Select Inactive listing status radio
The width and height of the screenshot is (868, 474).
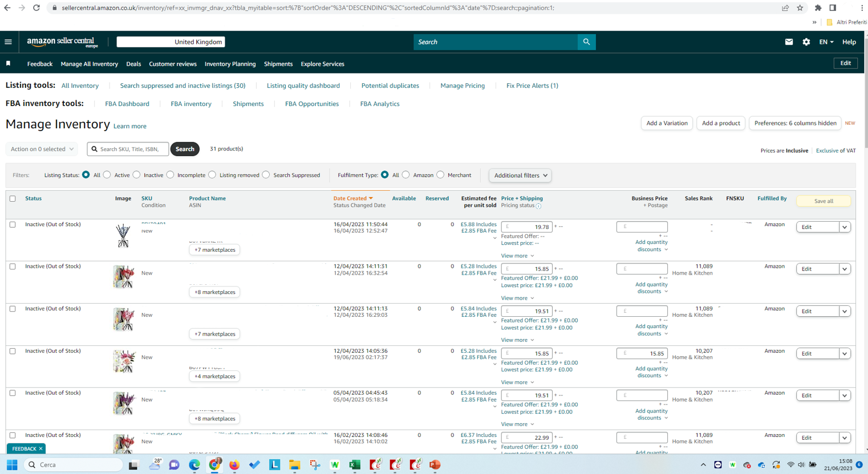point(137,175)
